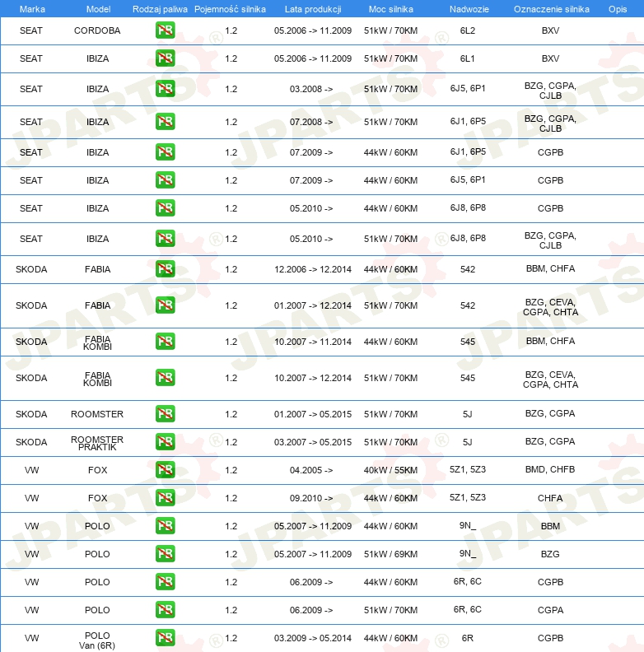This screenshot has width=644, height=652.
Task: Click the Lata produkcji column header
Action: click(x=313, y=9)
